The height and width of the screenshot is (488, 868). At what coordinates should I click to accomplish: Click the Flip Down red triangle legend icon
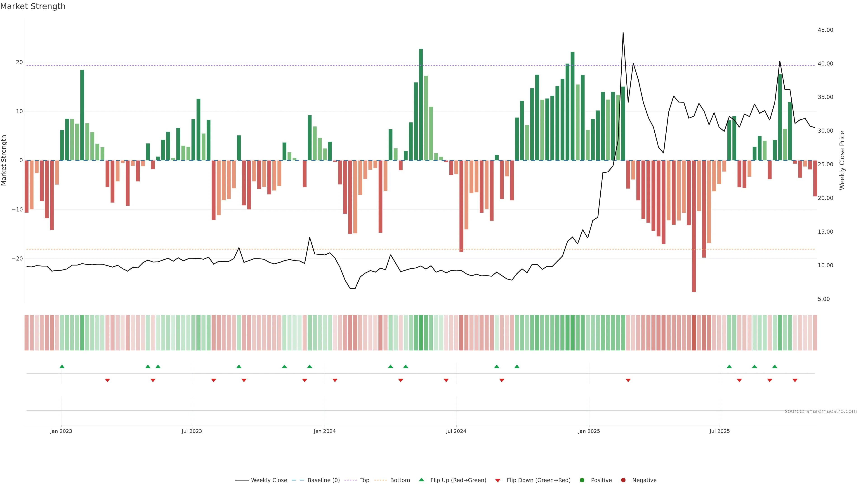(498, 481)
